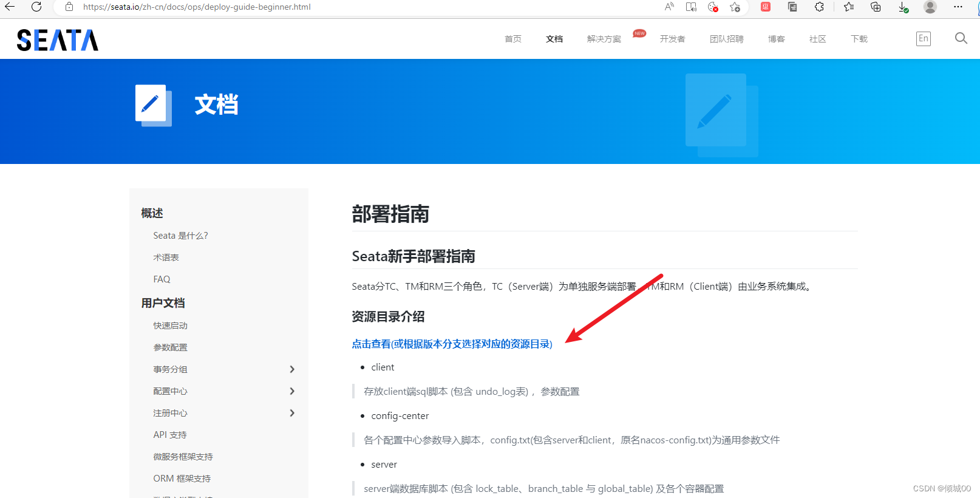Open sidebar item 参数配置
Image resolution: width=980 pixels, height=498 pixels.
[x=170, y=347]
